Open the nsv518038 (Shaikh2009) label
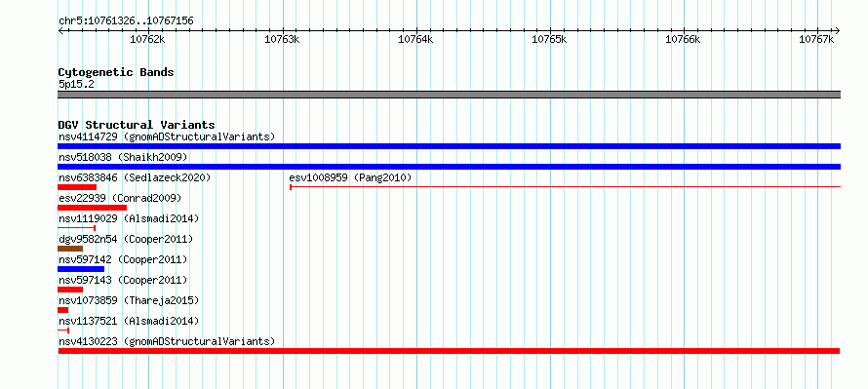 [x=123, y=157]
